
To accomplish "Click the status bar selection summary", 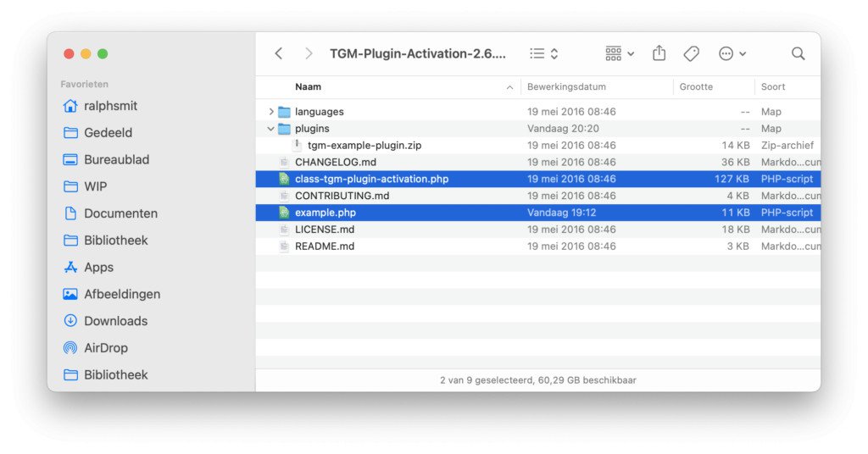I will (x=538, y=380).
